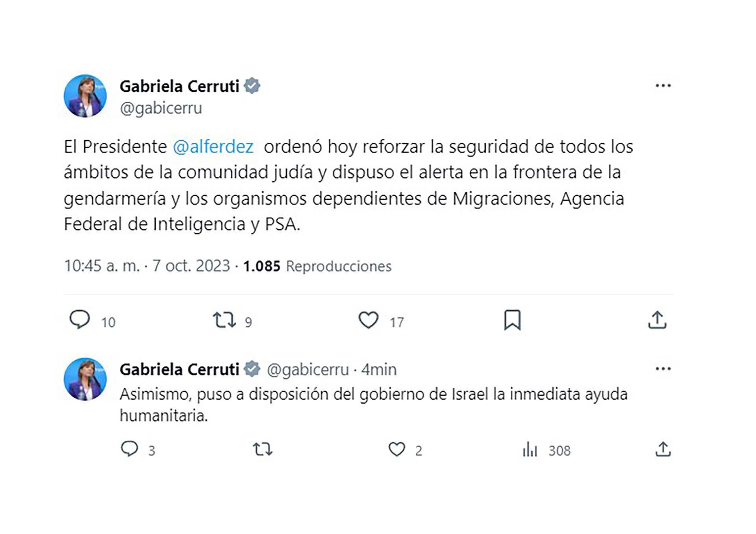Image resolution: width=756 pixels, height=534 pixels.
Task: Share the ayuda humanitaria reply tweet
Action: click(663, 449)
